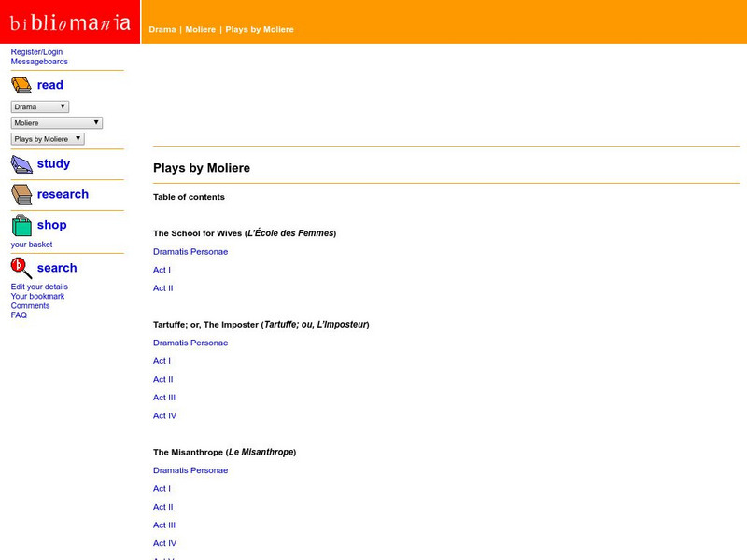Click The Misanthrope play title
The width and height of the screenshot is (747, 560).
coord(224,452)
